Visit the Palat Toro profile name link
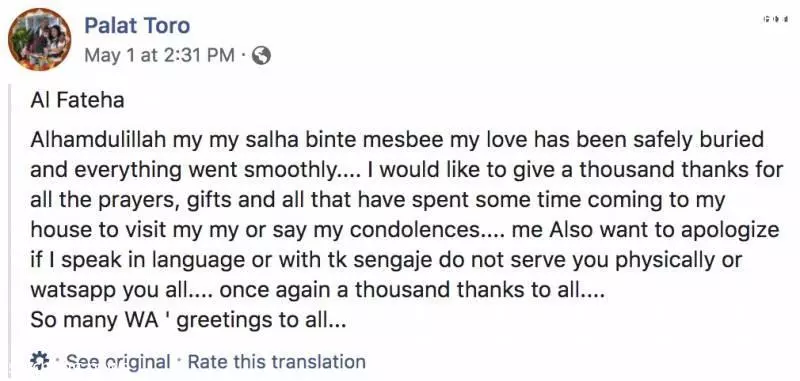 pos(137,26)
